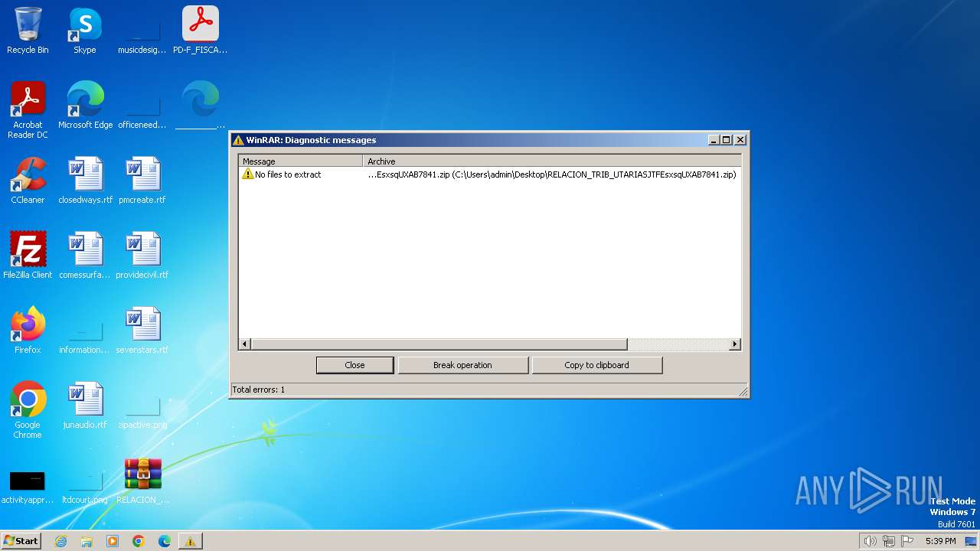
Task: Launch Skype from the desktop
Action: point(85,31)
